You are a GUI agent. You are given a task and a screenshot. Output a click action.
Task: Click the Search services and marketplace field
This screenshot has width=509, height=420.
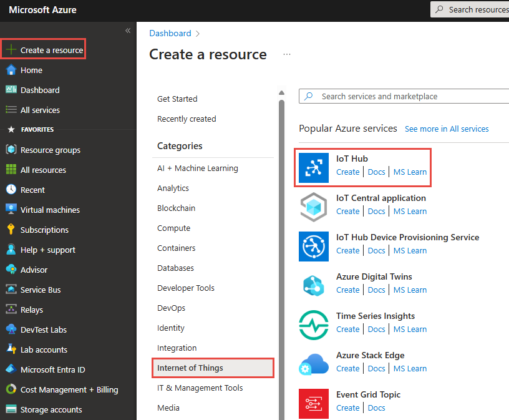404,96
